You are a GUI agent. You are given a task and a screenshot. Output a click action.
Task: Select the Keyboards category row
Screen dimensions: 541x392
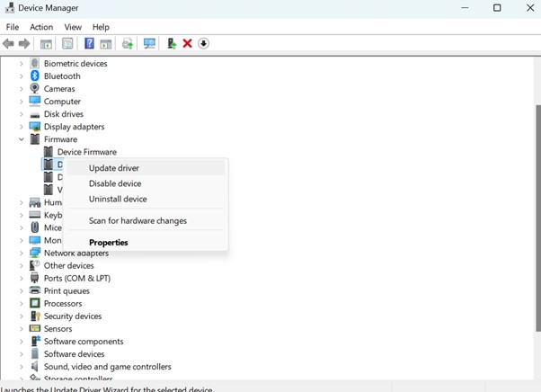pos(46,215)
